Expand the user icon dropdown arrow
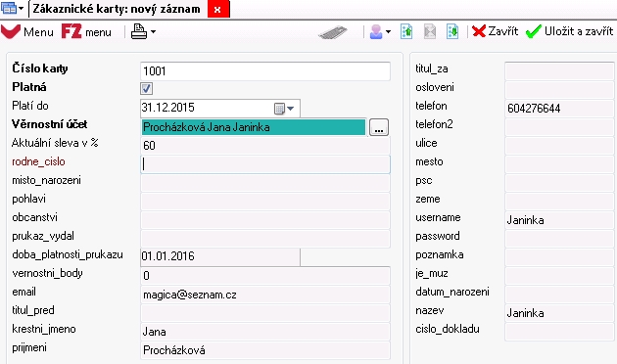The width and height of the screenshot is (617, 364). [x=389, y=32]
